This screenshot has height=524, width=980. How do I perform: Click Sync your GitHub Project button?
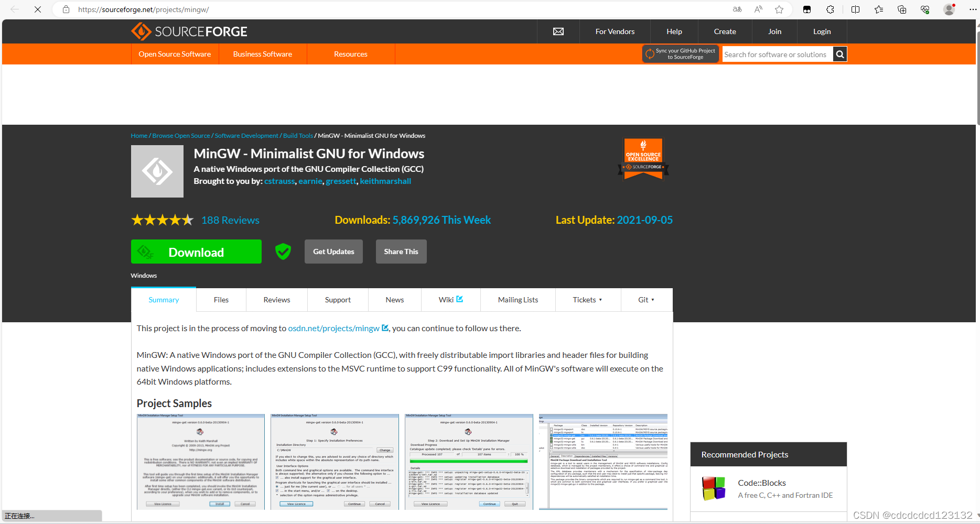681,54
